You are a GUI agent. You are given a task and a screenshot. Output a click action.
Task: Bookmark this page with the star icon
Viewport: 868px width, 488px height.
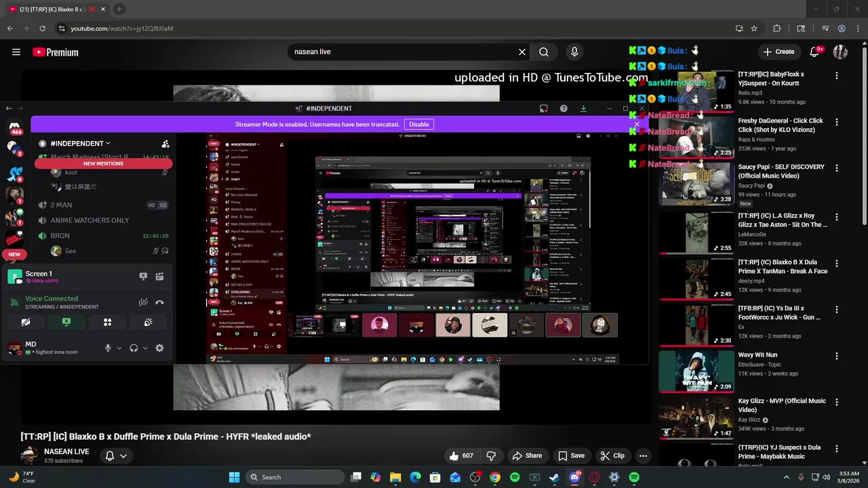(x=754, y=28)
